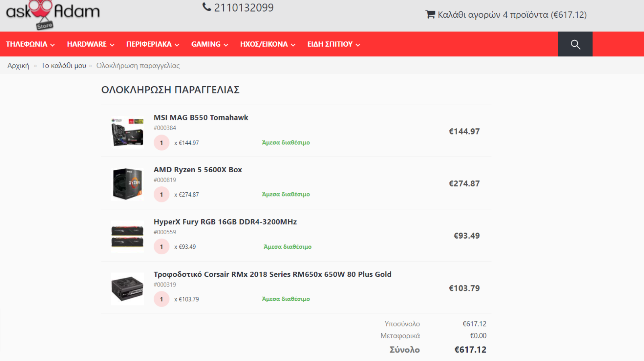Open AMD Ryzen 5 5600X Box product

198,170
